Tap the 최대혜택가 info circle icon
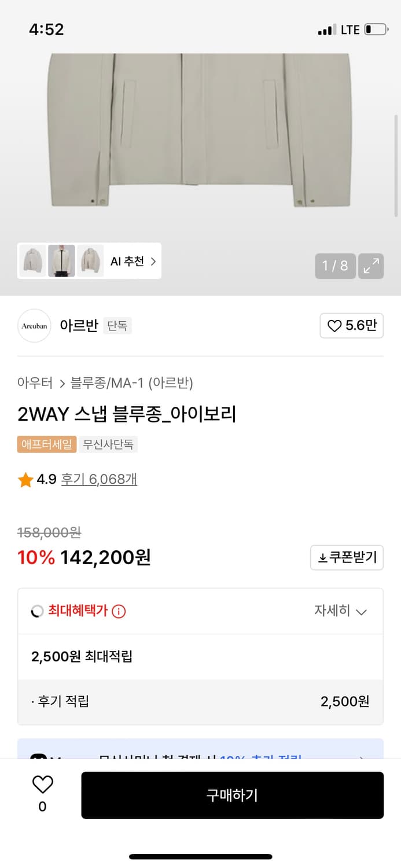Image resolution: width=401 pixels, height=868 pixels. pos(119,611)
